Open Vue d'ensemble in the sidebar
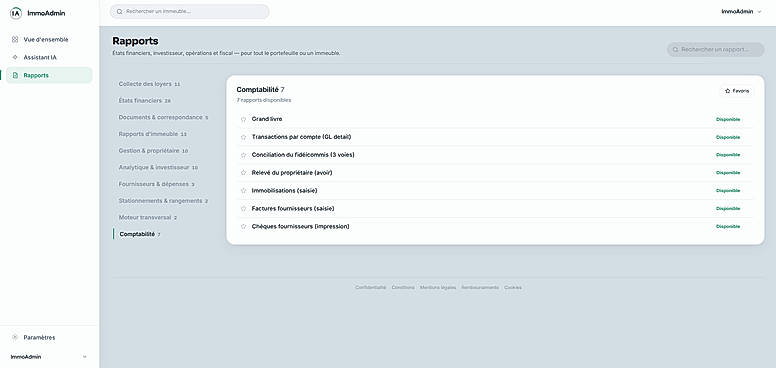The image size is (776, 368). click(x=49, y=40)
